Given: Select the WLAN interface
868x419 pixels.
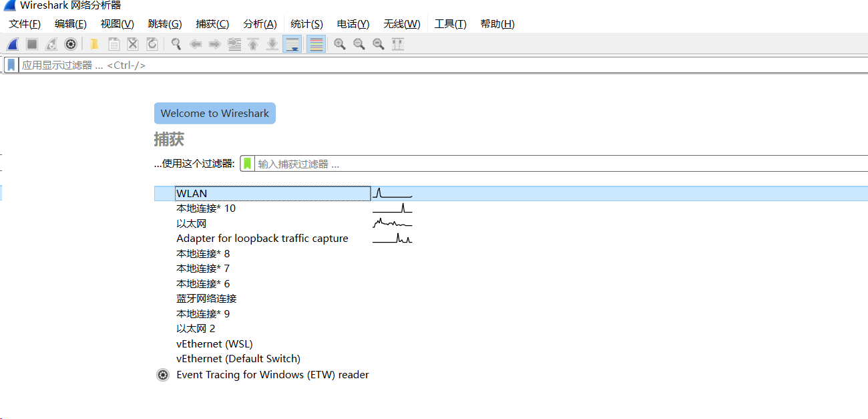Looking at the screenshot, I should 511,193.
